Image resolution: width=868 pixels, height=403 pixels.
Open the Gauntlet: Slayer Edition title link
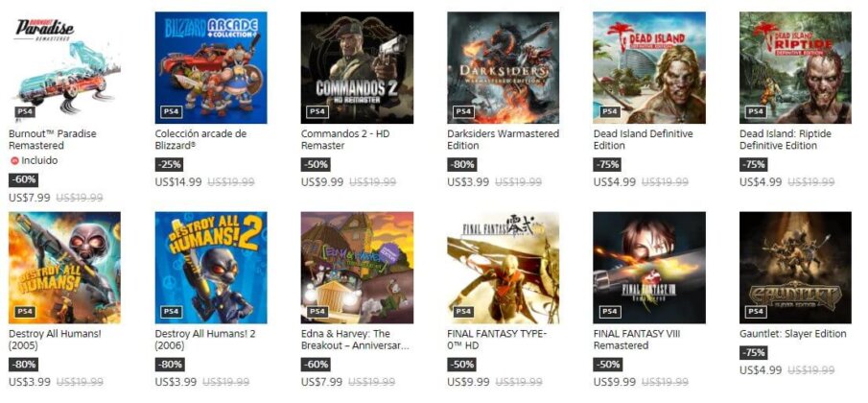[x=792, y=334]
